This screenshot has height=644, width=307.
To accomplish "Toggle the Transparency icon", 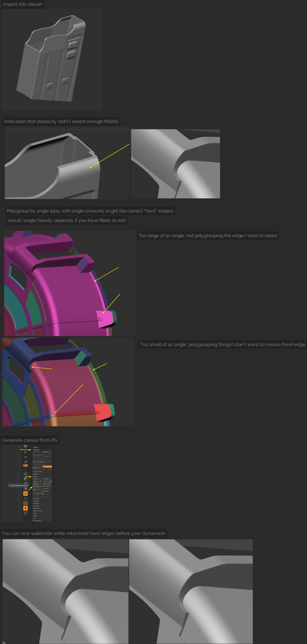I will 25,499.
